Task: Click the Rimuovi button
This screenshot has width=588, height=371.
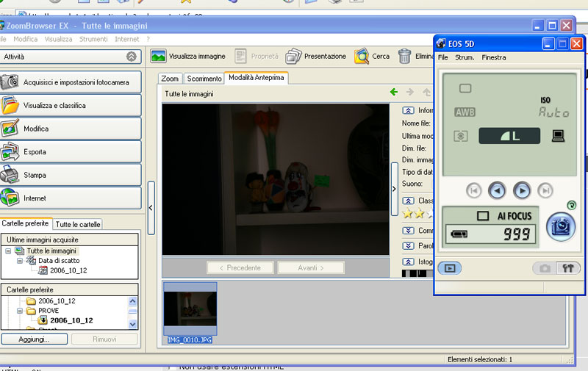Action: coord(104,339)
